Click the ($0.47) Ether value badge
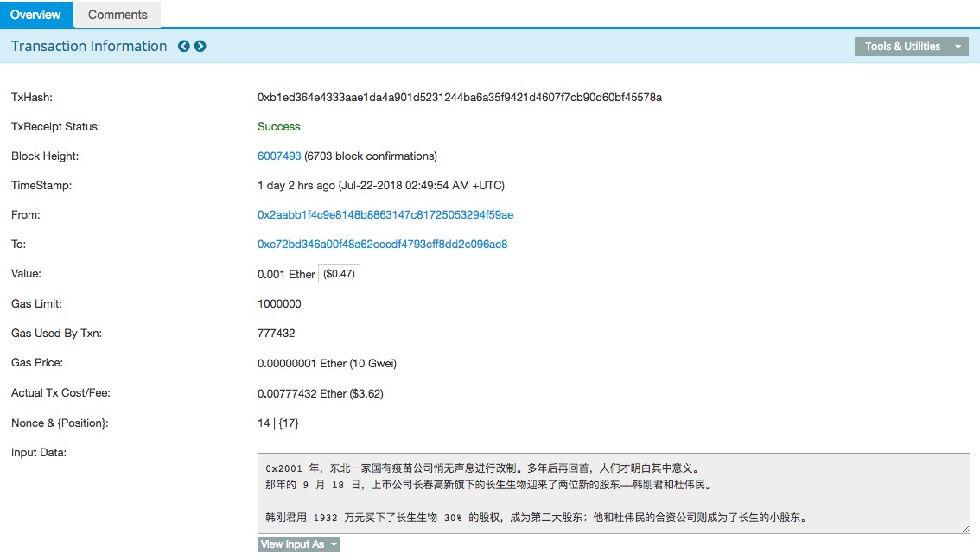This screenshot has width=980, height=560. (x=339, y=274)
